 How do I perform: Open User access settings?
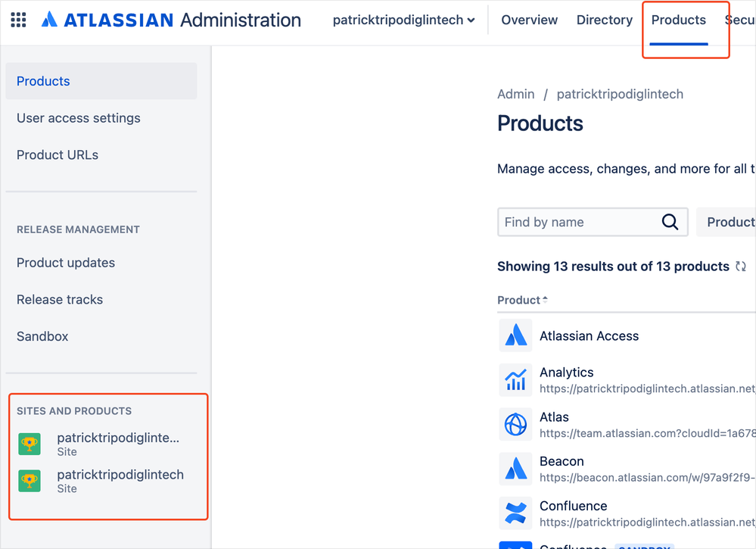pos(79,118)
